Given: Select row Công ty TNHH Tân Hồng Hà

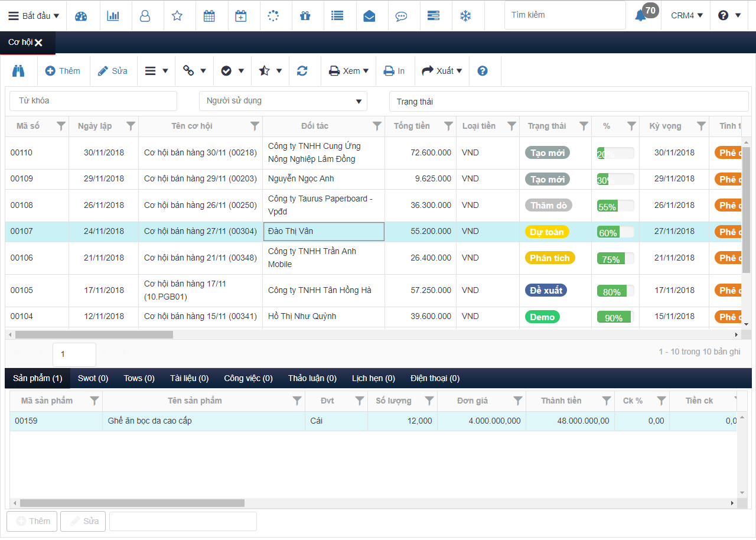Looking at the screenshot, I should click(x=373, y=291).
